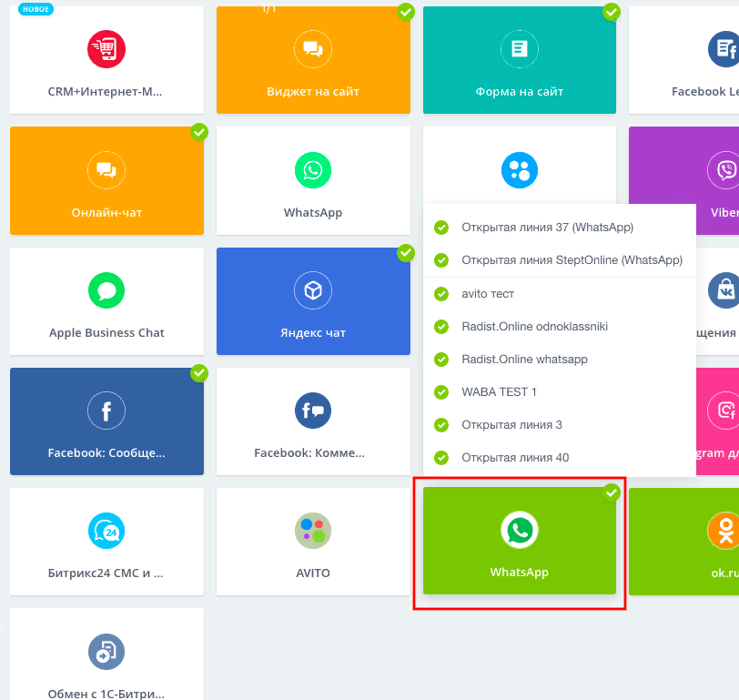Click the connected checkmark on Виджет на сайт

coord(406,12)
